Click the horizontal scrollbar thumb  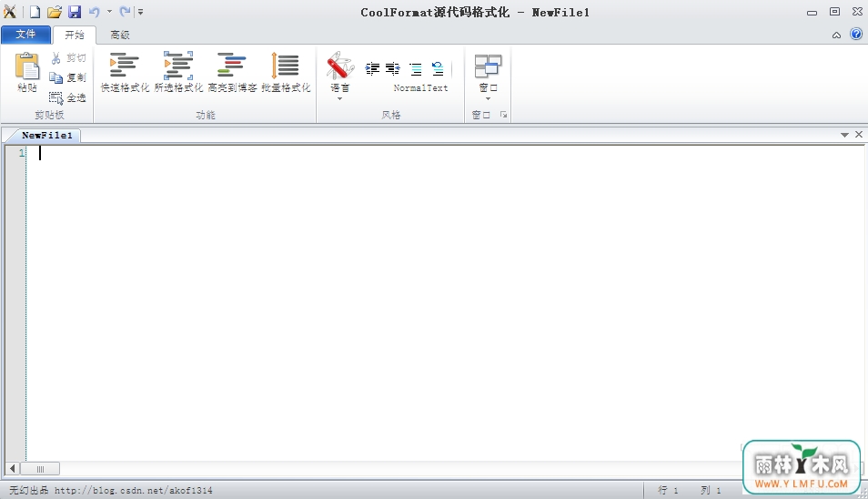pos(40,469)
